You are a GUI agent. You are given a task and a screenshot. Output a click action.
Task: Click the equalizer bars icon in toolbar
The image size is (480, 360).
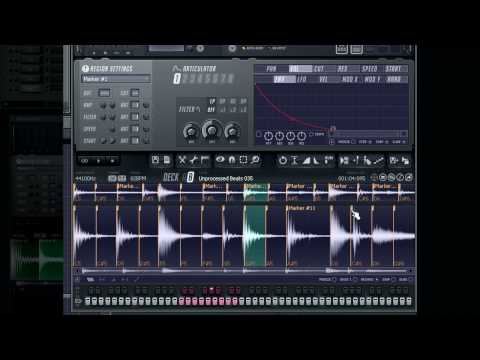coord(329,160)
